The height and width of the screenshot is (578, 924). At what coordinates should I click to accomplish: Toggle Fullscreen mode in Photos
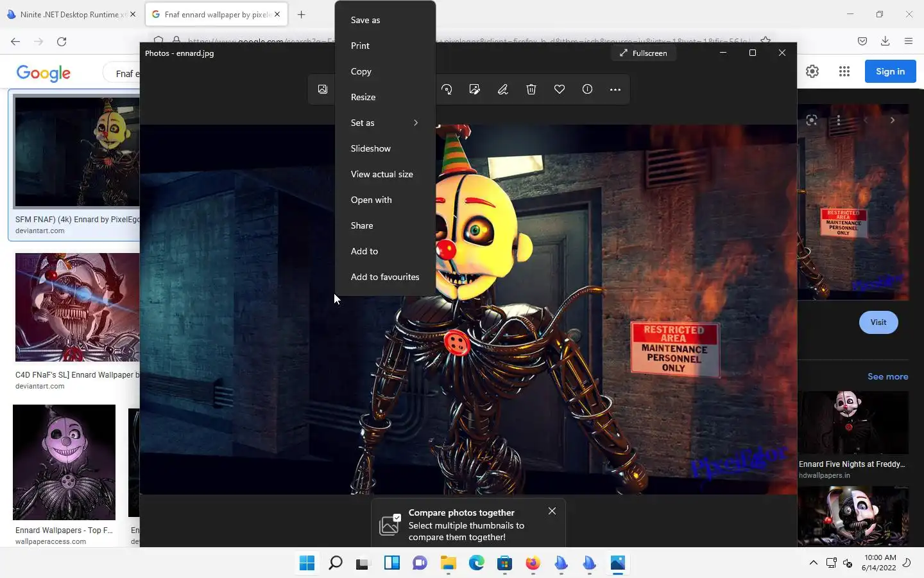pyautogui.click(x=644, y=53)
